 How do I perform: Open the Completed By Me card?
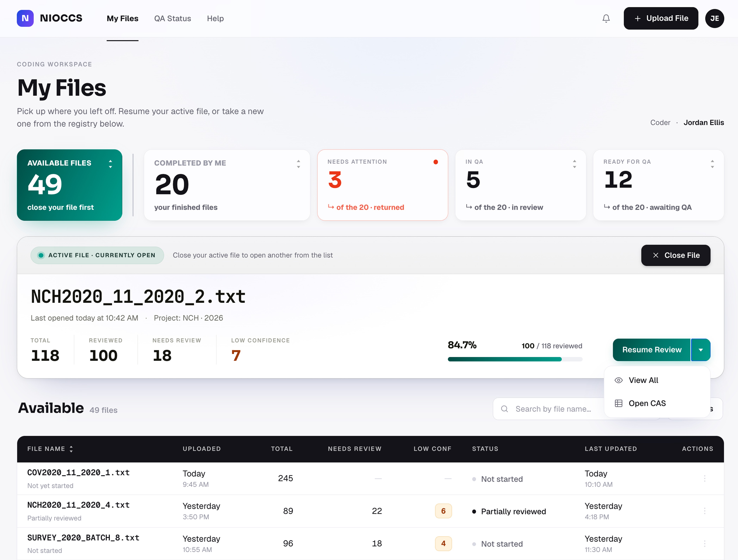(x=227, y=185)
